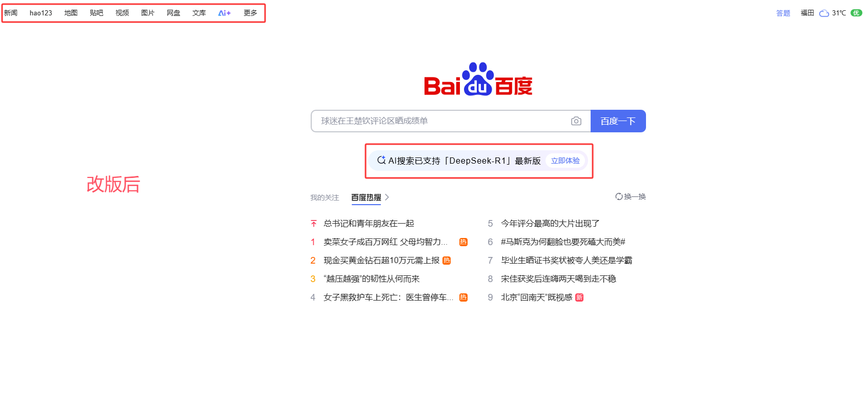This screenshot has width=868, height=398.
Task: Open hot topic 现金买黄金钻石超10万元需上报
Action: click(x=381, y=261)
